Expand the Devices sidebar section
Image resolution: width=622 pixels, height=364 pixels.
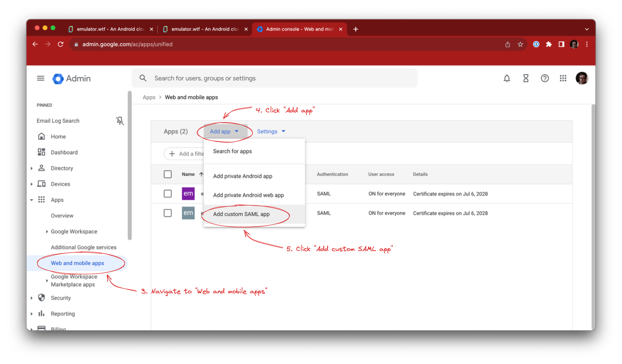[x=32, y=184]
